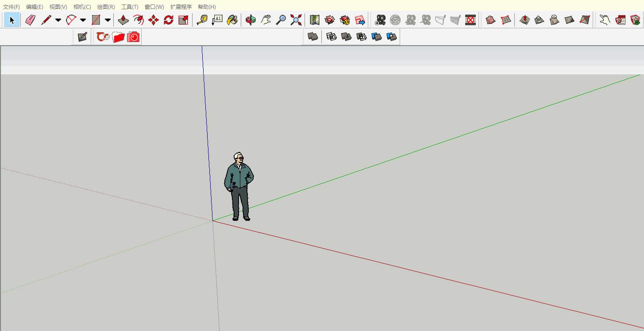Activate the sandbox Flip Edge tool
This screenshot has width=644, height=331.
[x=585, y=20]
